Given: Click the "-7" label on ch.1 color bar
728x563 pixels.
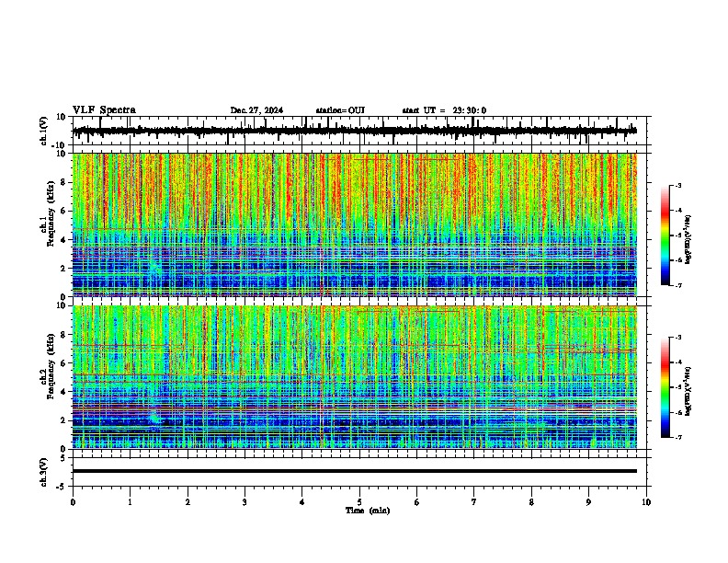Looking at the screenshot, I should point(678,285).
